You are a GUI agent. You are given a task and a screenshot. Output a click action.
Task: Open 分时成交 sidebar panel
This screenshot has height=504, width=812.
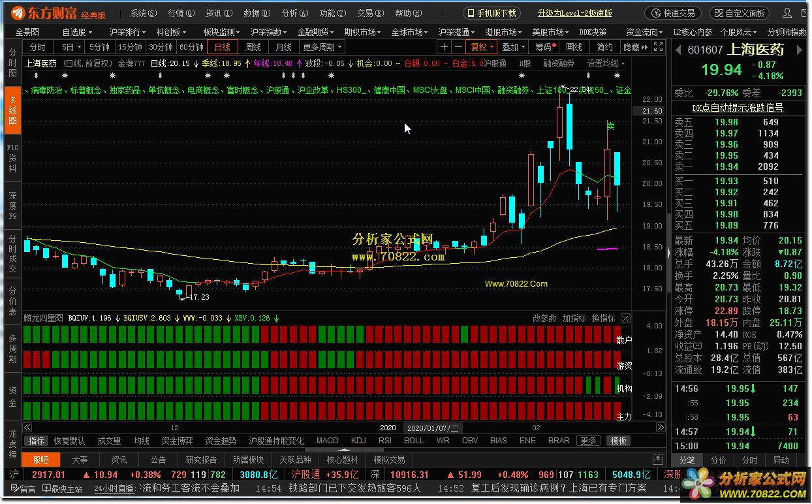point(12,253)
